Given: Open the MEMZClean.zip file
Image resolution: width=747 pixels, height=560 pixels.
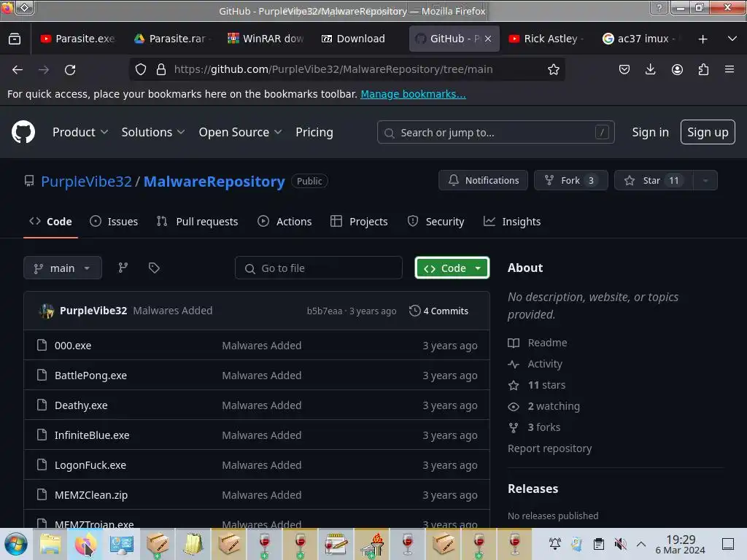Looking at the screenshot, I should [91, 495].
